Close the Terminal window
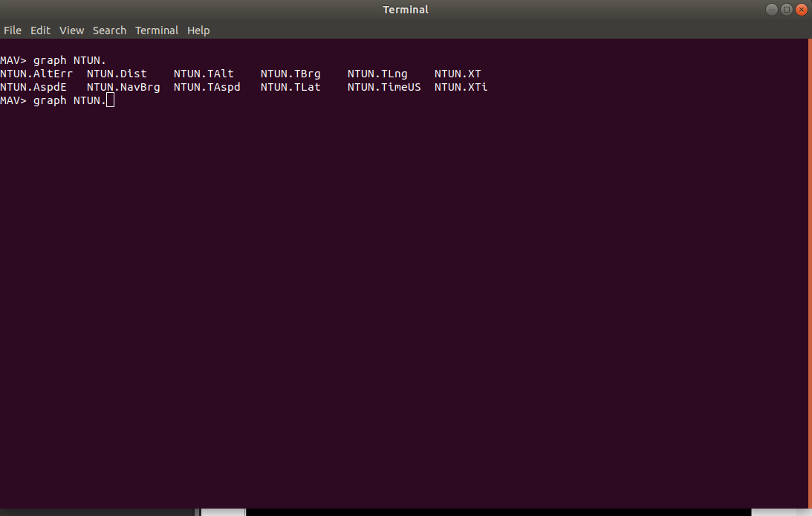Viewport: 812px width, 516px height. (802, 10)
